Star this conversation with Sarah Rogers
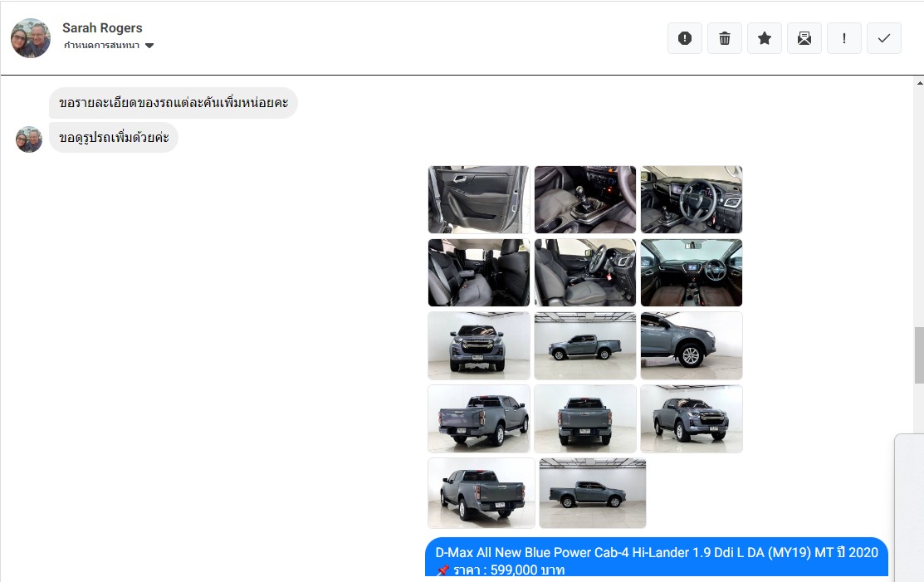The height and width of the screenshot is (582, 924). 765,38
